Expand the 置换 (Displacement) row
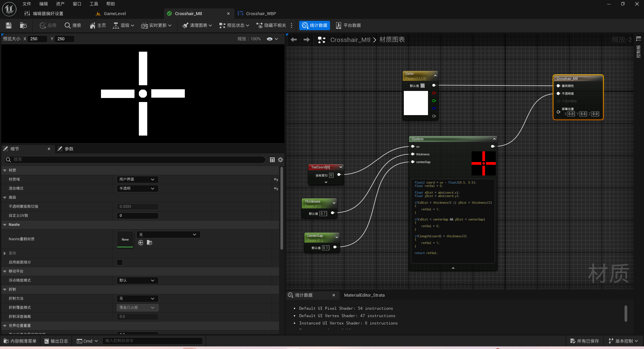 coord(5,253)
